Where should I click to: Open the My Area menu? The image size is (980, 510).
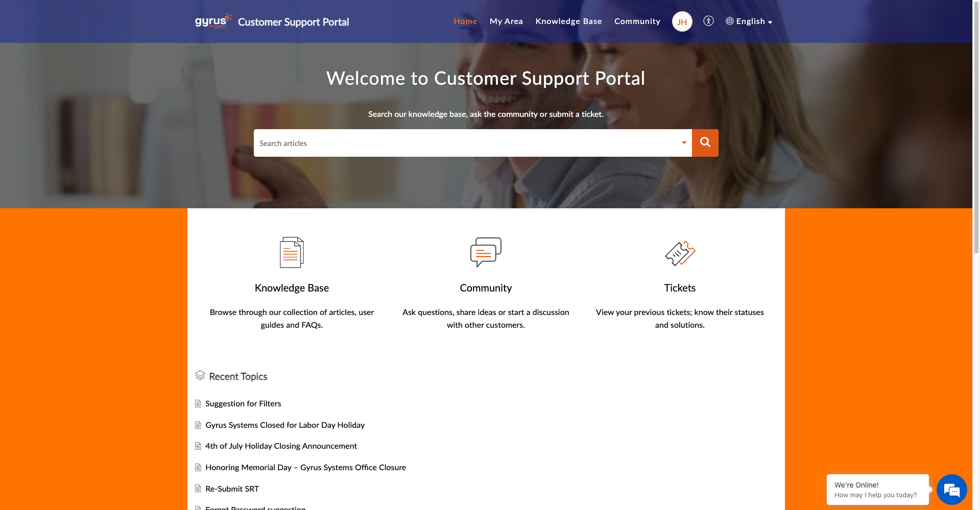pyautogui.click(x=506, y=21)
